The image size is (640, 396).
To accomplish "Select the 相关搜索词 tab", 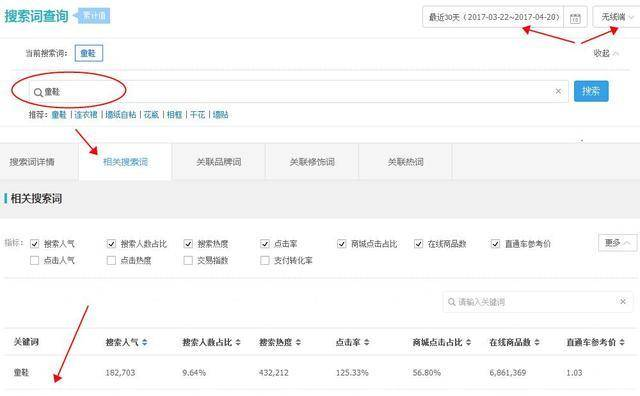I will [125, 162].
